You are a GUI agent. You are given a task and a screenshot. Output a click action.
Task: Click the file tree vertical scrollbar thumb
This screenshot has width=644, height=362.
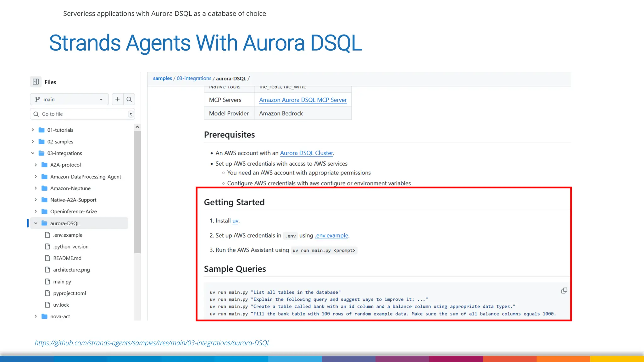coord(137,192)
